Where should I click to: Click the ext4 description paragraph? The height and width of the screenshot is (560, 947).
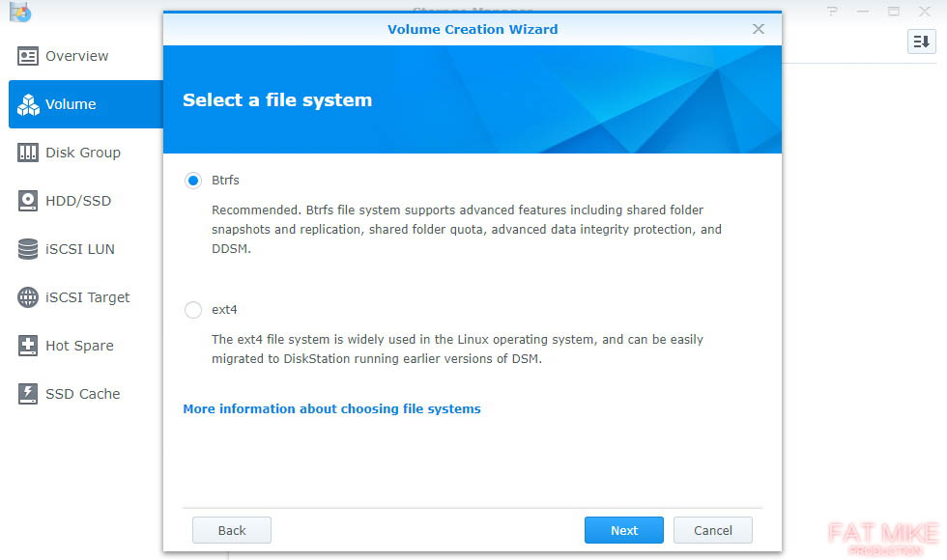click(457, 349)
